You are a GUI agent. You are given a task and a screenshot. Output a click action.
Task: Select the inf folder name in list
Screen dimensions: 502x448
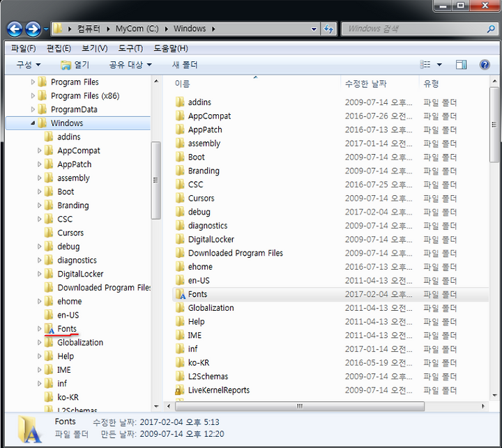(192, 349)
